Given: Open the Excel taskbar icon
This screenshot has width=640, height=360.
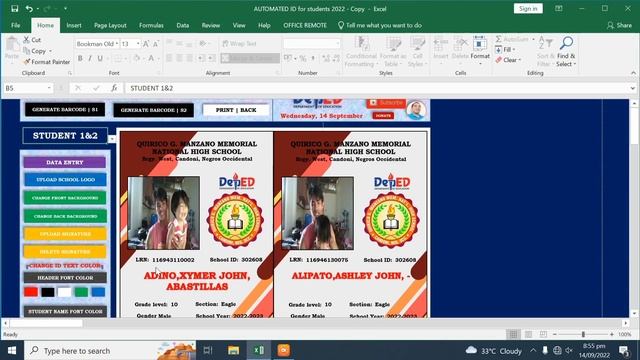Looking at the screenshot, I should 258,350.
